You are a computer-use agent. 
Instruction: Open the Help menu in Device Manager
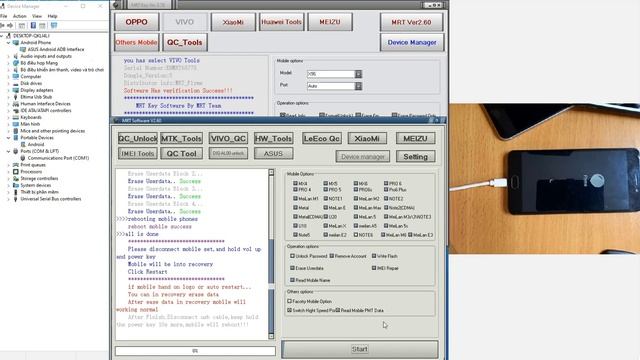point(52,16)
